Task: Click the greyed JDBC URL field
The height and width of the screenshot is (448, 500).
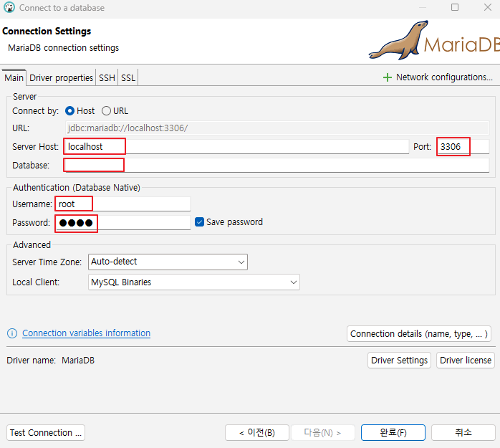Action: 277,128
